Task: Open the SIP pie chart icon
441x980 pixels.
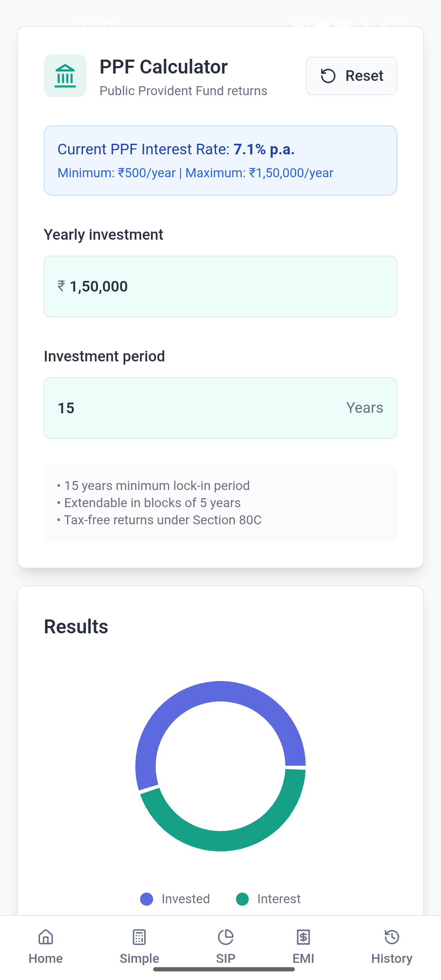Action: 225,937
